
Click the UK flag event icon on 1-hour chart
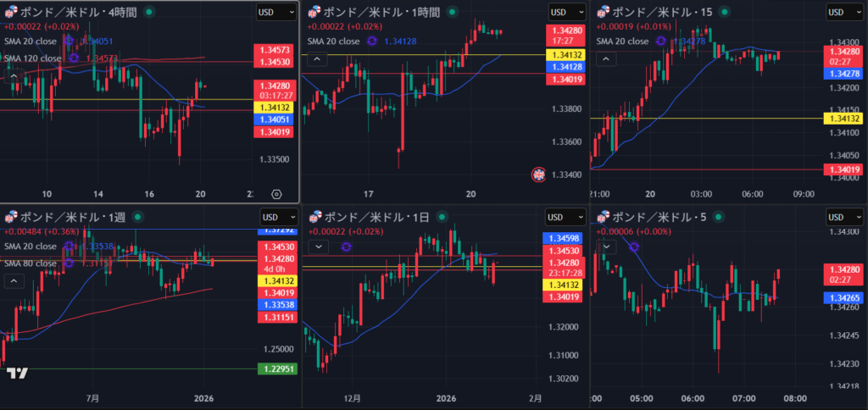click(537, 175)
